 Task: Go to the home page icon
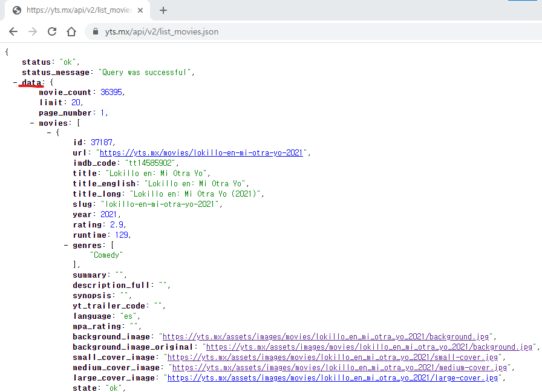(x=71, y=31)
